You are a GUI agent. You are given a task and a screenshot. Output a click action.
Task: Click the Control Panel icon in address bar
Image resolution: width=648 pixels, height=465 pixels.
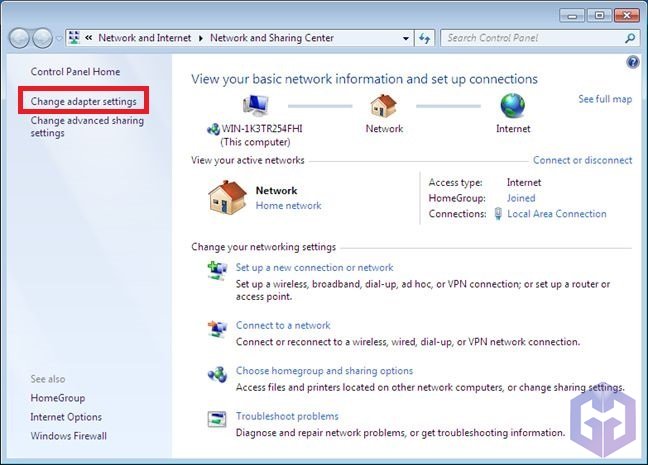(x=74, y=38)
